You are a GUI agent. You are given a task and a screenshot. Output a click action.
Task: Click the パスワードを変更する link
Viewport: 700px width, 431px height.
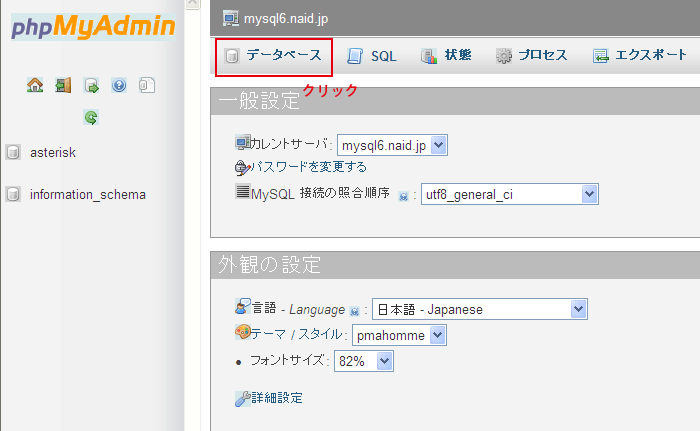(x=308, y=167)
